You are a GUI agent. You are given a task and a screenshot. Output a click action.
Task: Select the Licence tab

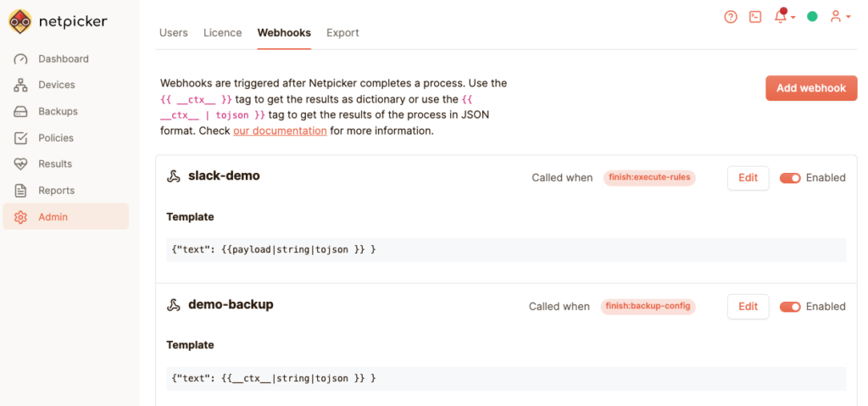pyautogui.click(x=223, y=33)
